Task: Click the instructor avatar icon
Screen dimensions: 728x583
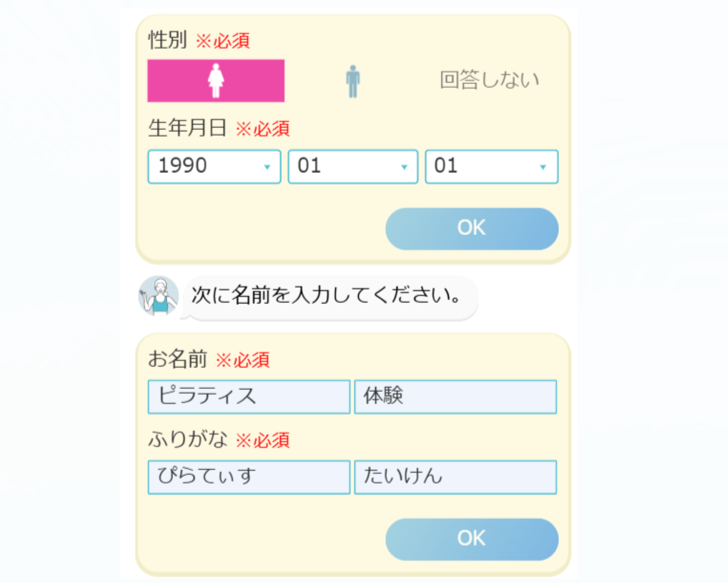Action: pos(158,297)
